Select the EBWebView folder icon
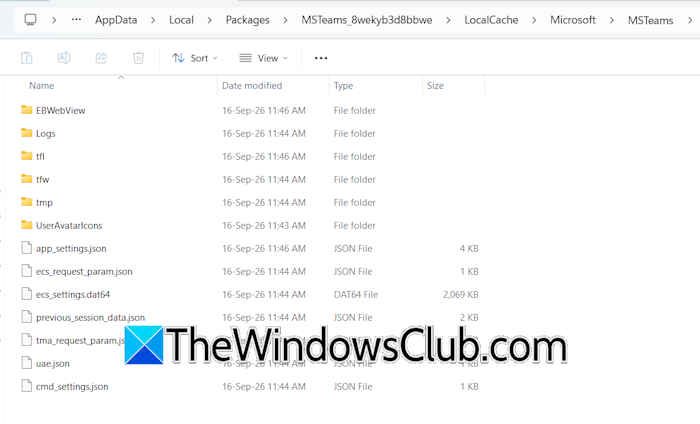The width and height of the screenshot is (700, 424). 27,110
